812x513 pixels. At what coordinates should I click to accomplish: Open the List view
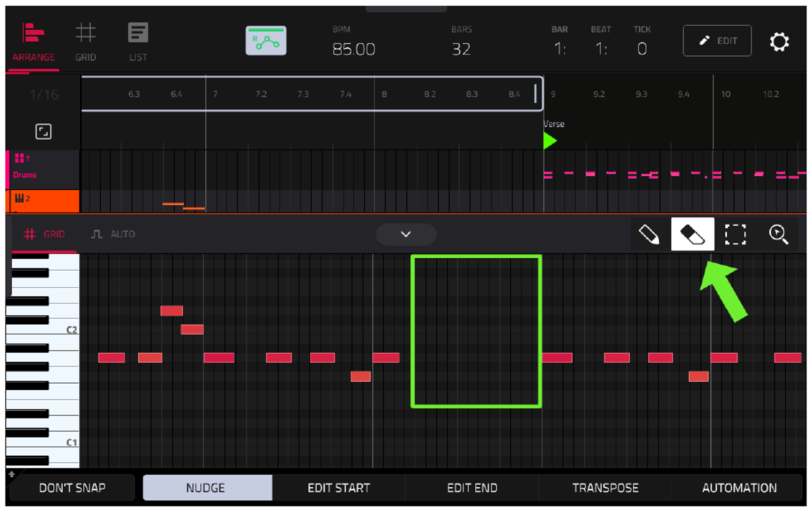click(138, 42)
